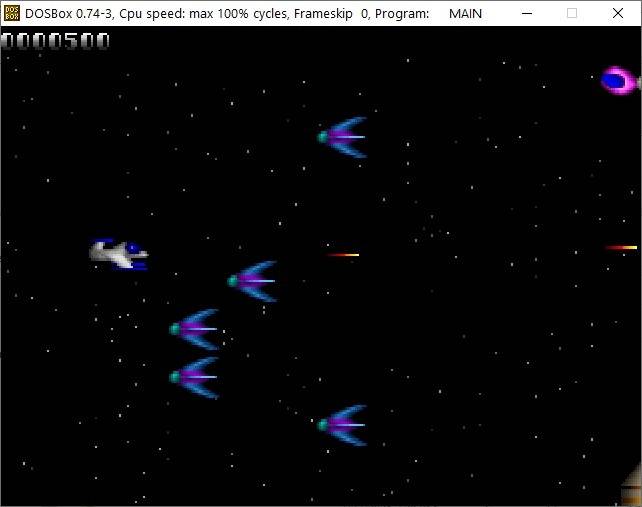The image size is (642, 507).
Task: Click the greyed-out maximize button
Action: [572, 14]
